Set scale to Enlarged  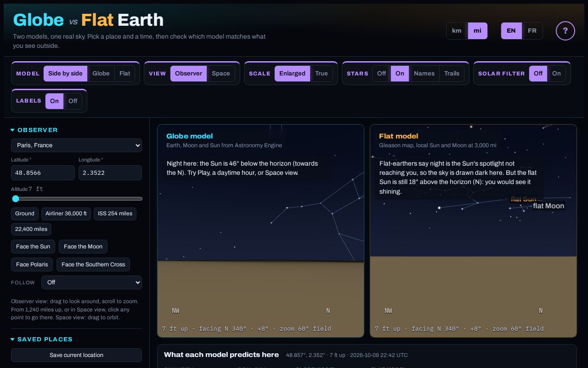click(x=292, y=74)
